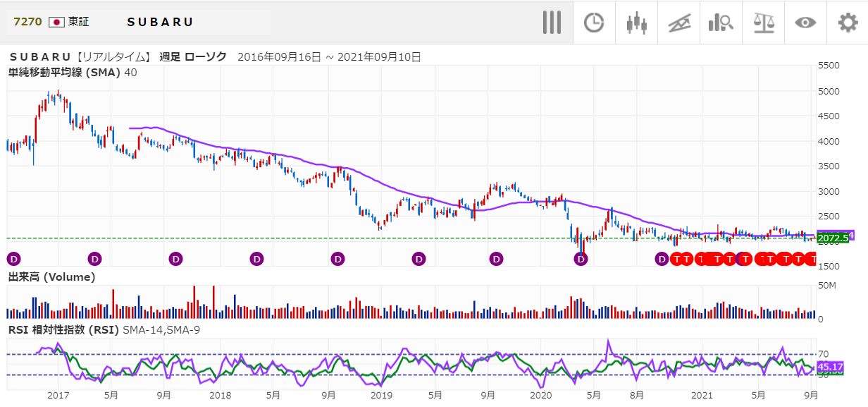Open the gear settings icon
This screenshot has height=407, width=868.
pyautogui.click(x=848, y=22)
